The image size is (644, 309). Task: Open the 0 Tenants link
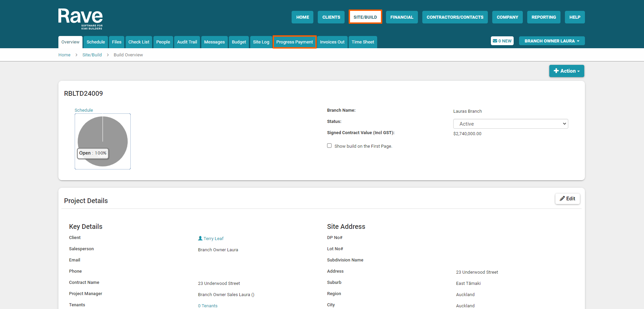pos(208,306)
